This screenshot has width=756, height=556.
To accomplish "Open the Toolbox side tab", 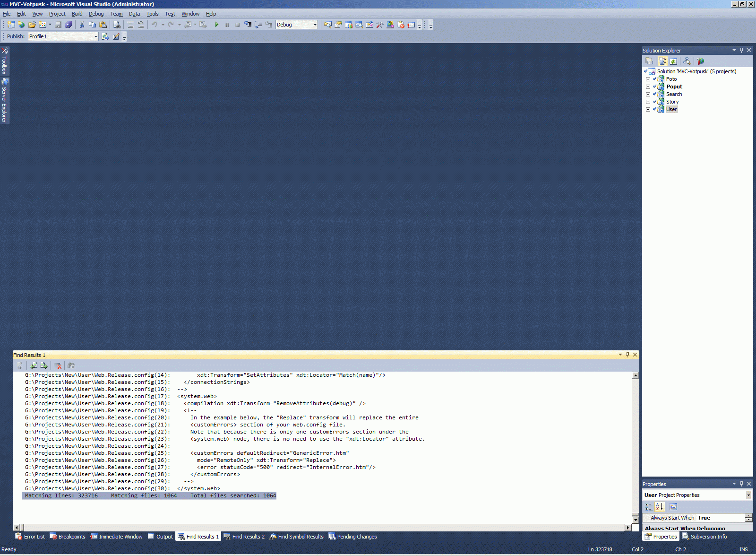I will tap(4, 61).
